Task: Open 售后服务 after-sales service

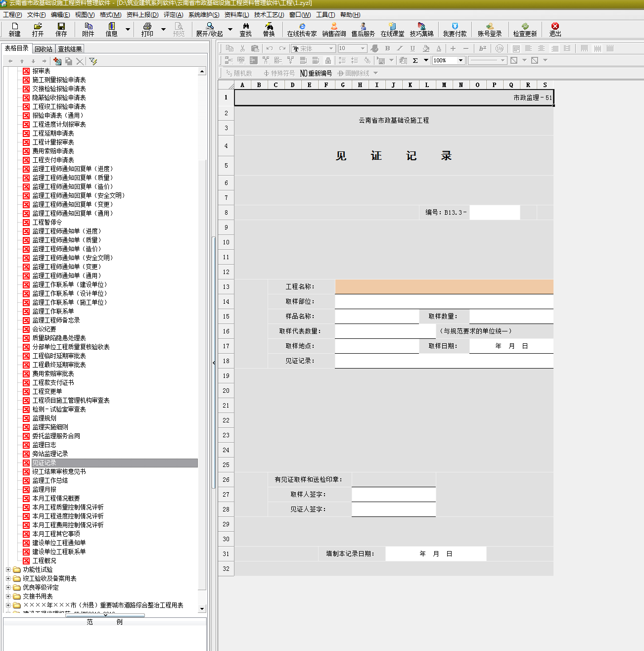Action: (363, 29)
